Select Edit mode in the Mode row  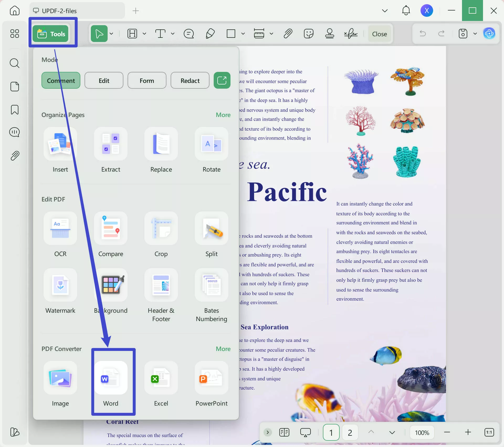click(104, 80)
